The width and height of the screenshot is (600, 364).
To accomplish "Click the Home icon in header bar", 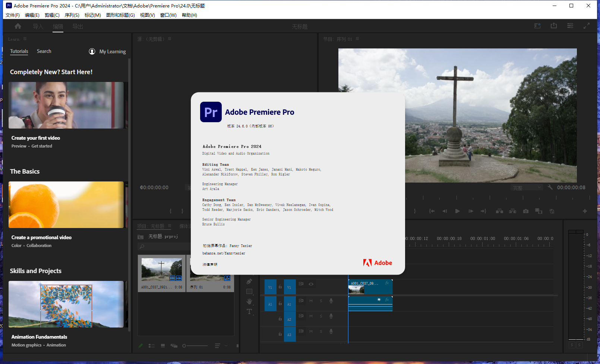I will (18, 26).
